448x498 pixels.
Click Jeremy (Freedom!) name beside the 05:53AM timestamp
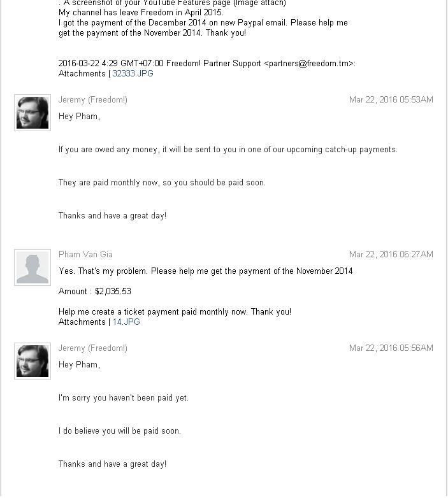point(93,100)
